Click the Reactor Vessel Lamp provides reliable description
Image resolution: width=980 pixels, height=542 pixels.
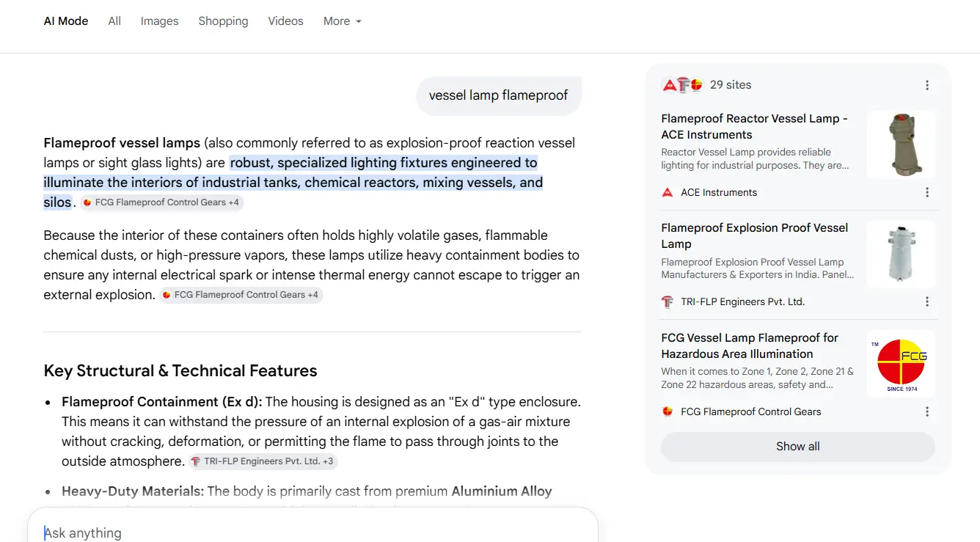(x=755, y=158)
